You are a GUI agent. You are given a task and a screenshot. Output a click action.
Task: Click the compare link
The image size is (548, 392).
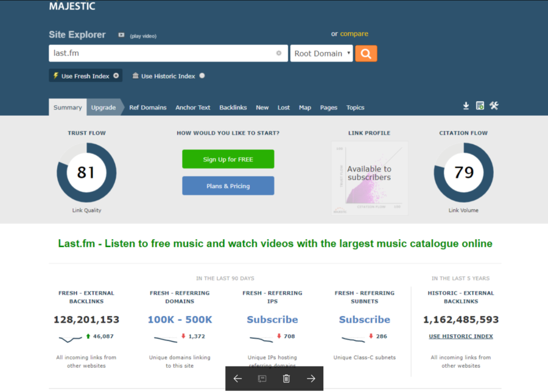coord(354,34)
